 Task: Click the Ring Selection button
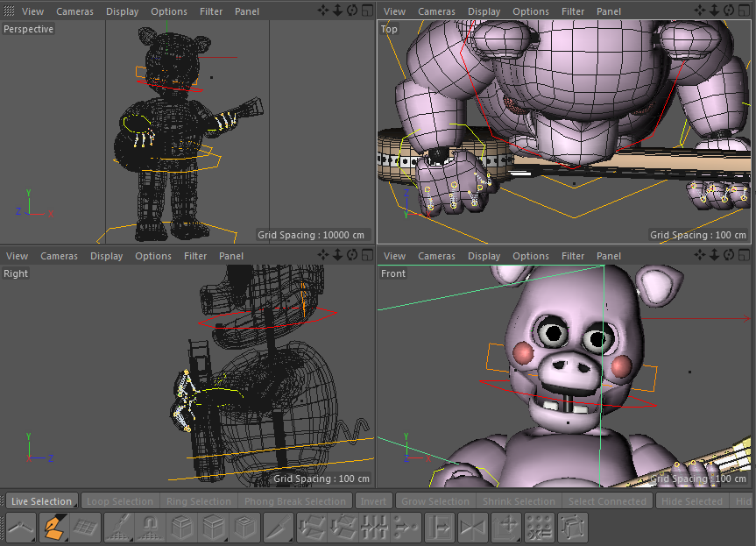(x=199, y=501)
